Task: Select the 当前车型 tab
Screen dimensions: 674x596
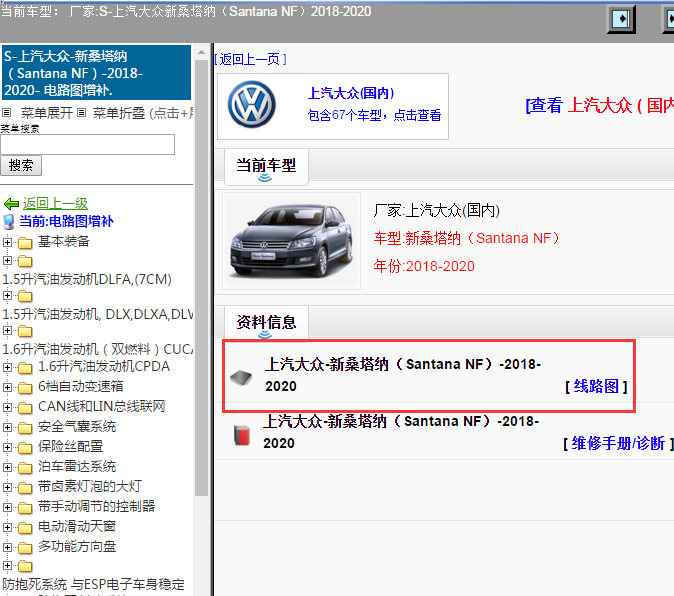Action: (x=266, y=167)
